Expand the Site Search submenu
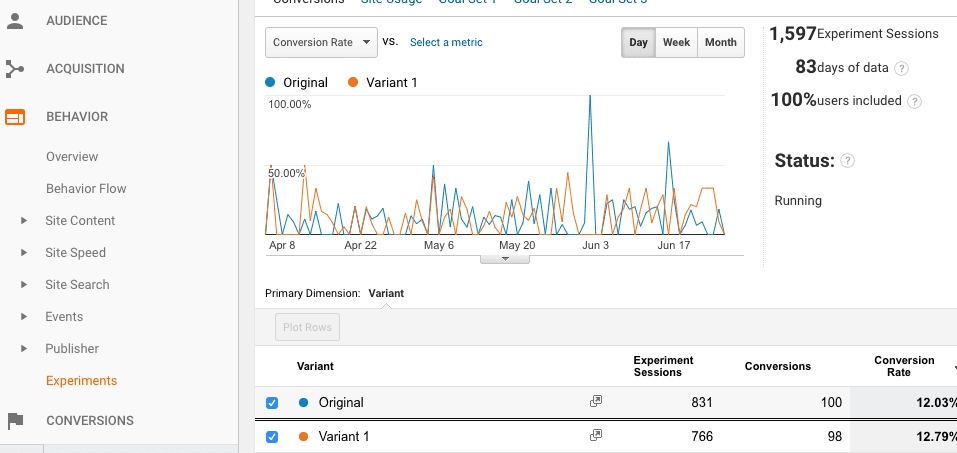The width and height of the screenshot is (957, 453). click(x=24, y=284)
